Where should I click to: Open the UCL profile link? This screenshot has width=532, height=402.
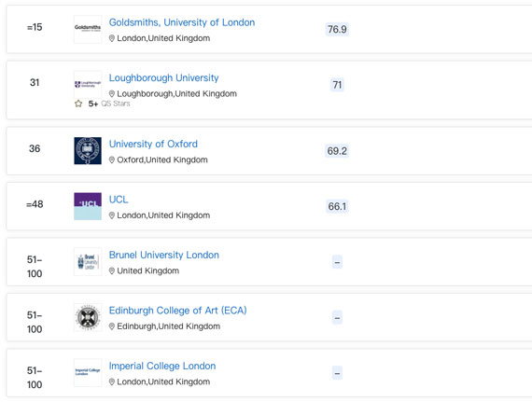(x=119, y=200)
